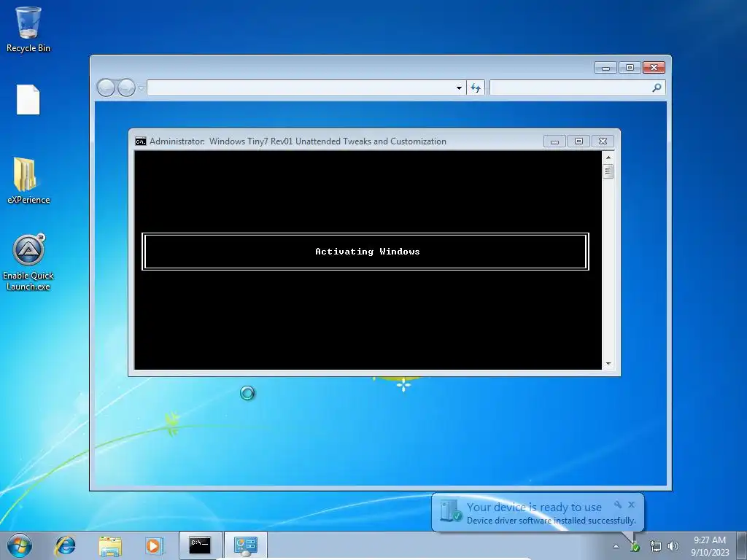Close the device ready notification balloon
The image size is (747, 560).
(631, 505)
